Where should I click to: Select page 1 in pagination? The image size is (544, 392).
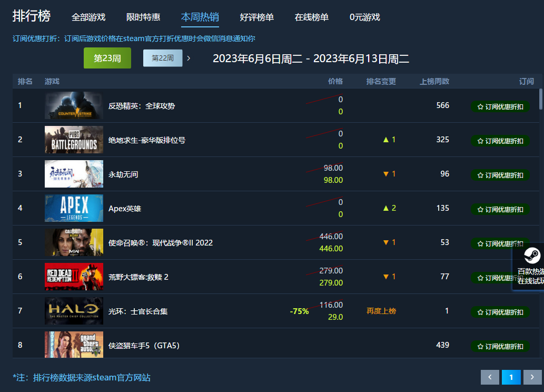coord(511,377)
